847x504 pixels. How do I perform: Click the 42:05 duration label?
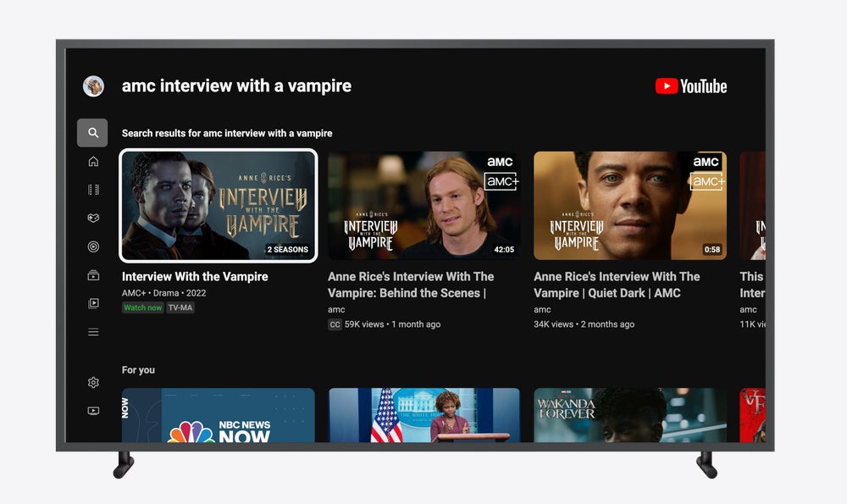(504, 250)
